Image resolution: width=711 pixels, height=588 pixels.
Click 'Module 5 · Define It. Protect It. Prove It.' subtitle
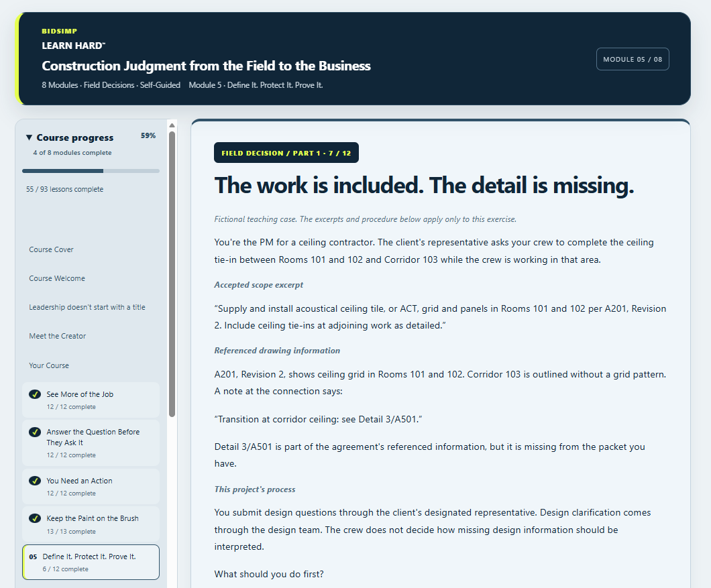tap(256, 85)
